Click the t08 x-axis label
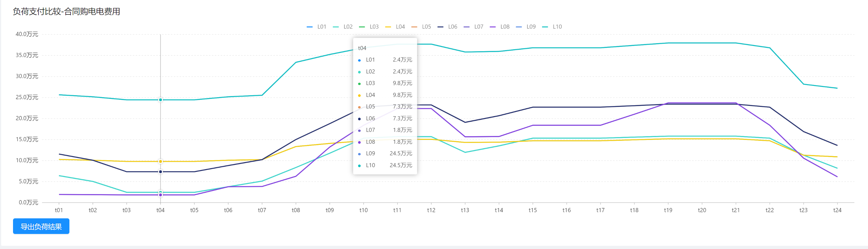This screenshot has height=249, width=868. coord(296,210)
